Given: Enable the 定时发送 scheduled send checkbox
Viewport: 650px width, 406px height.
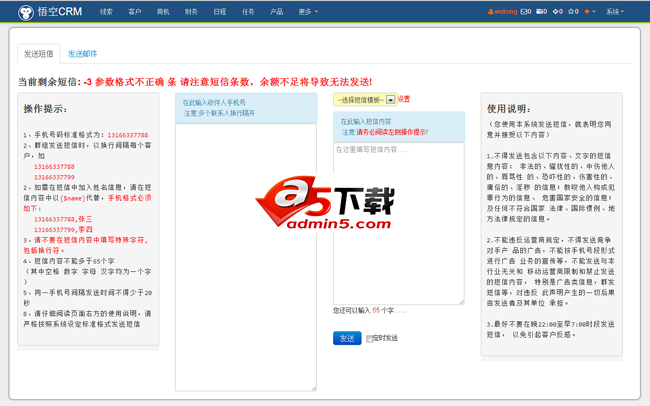Looking at the screenshot, I should 369,339.
